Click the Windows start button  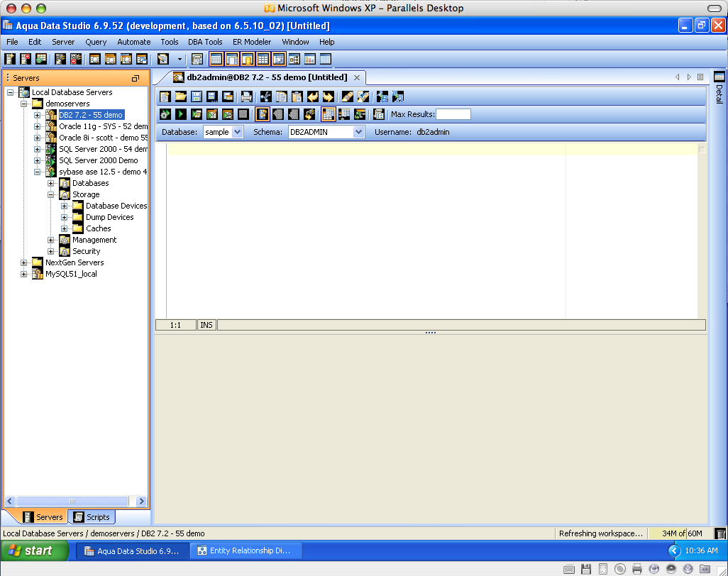point(34,550)
